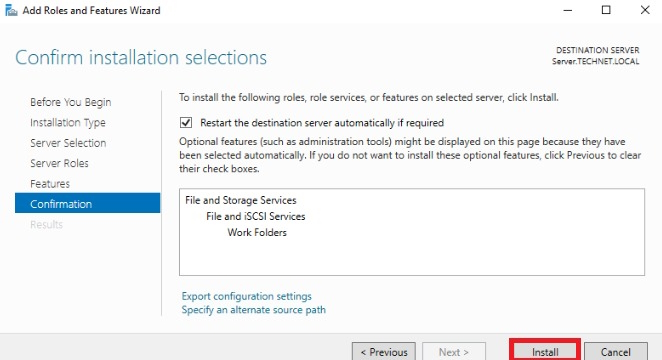Viewport: 662px width, 360px height.
Task: Select File and iSCSI Services entry
Action: coord(255,216)
